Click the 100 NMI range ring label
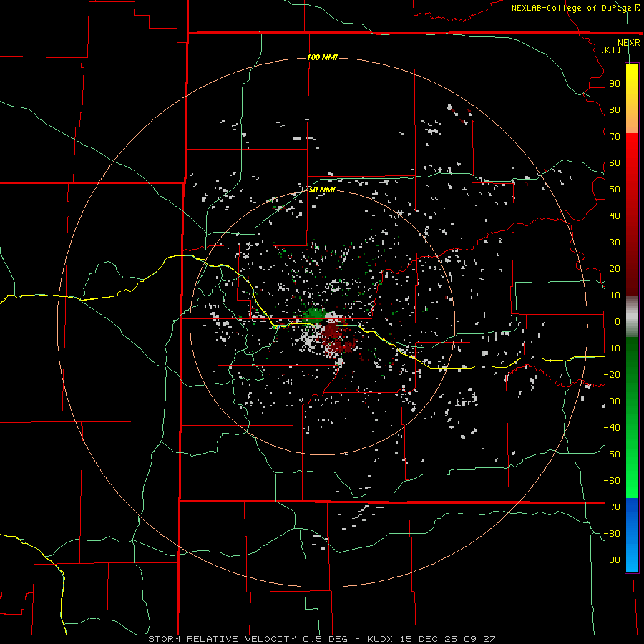The image size is (644, 644). 322,57
